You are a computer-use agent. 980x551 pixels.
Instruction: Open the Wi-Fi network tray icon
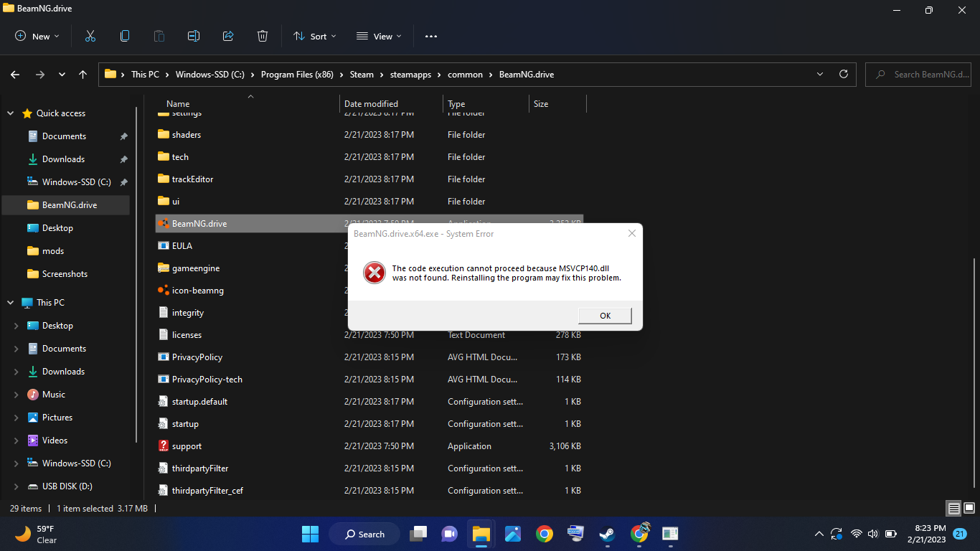pos(856,534)
